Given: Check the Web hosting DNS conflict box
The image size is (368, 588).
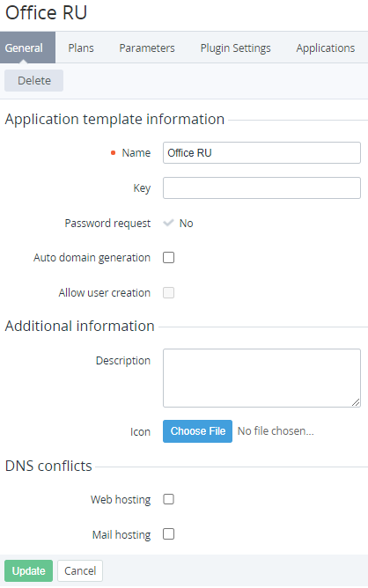Looking at the screenshot, I should 168,499.
